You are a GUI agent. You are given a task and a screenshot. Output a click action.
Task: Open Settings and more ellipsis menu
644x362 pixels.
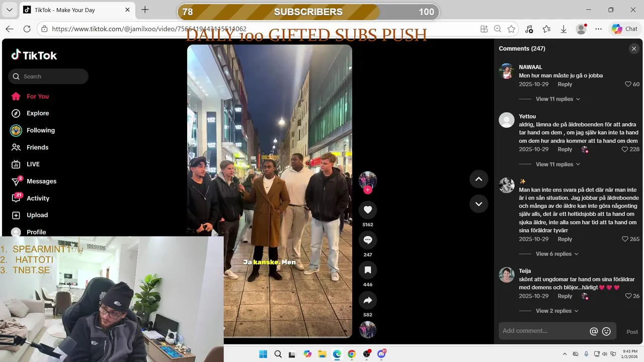tap(598, 29)
